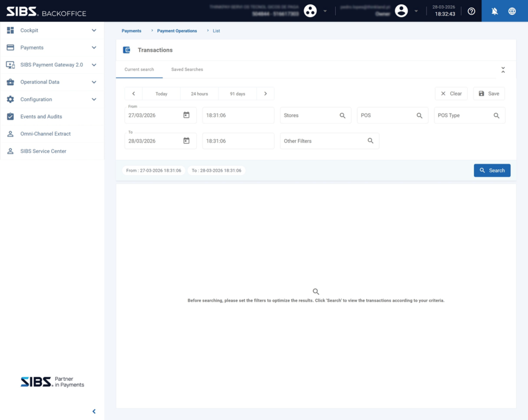Clear the current search filters
This screenshot has height=420, width=528.
coord(451,93)
